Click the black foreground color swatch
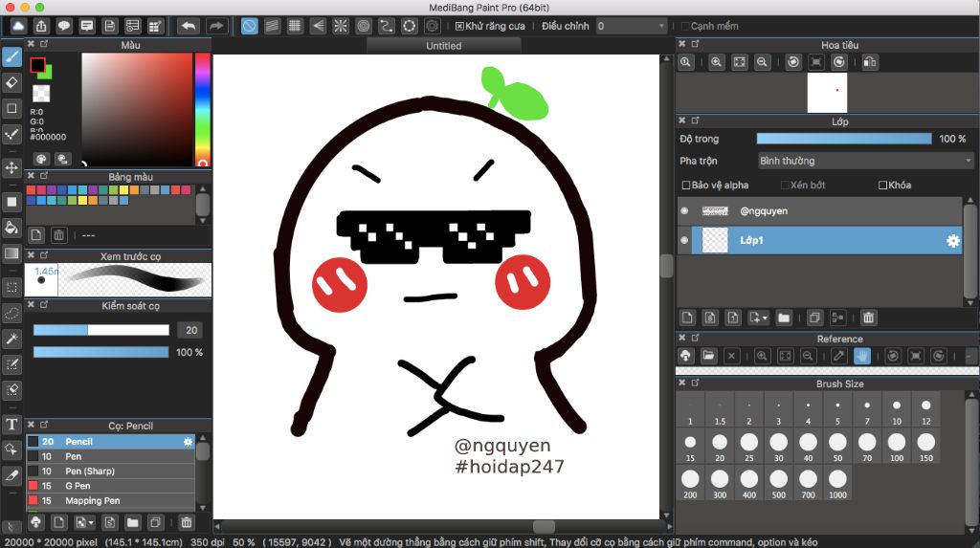This screenshot has width=980, height=548. 37,64
